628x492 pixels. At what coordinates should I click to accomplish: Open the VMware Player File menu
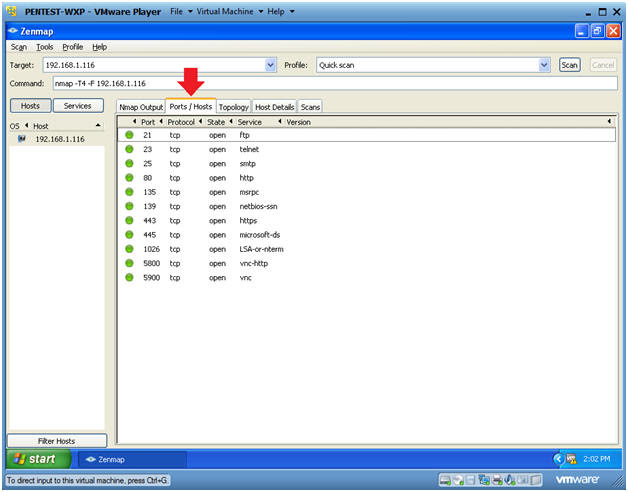[181, 12]
